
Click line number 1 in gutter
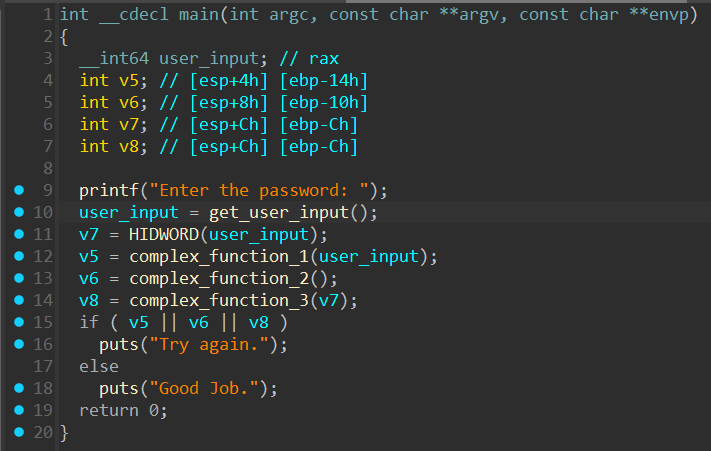pyautogui.click(x=48, y=15)
